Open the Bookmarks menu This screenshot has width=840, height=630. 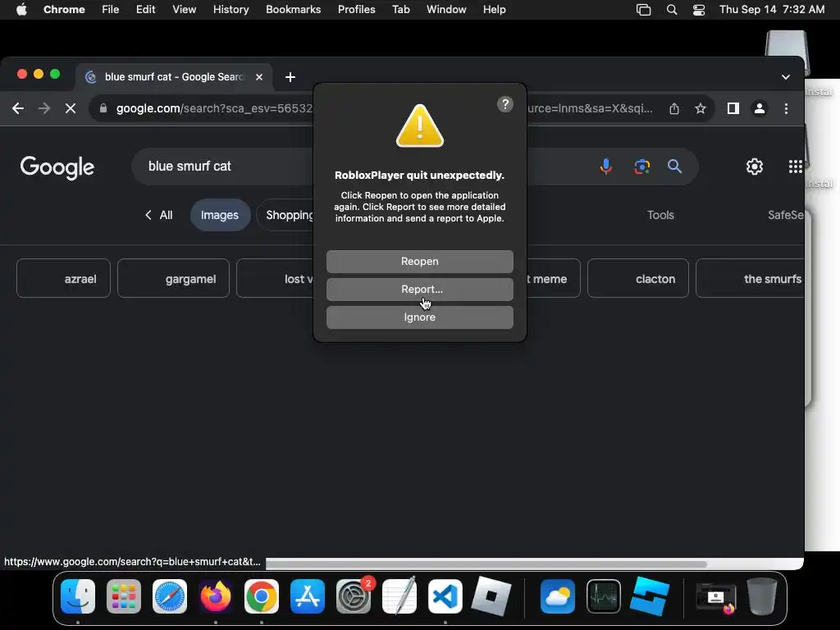coord(293,10)
